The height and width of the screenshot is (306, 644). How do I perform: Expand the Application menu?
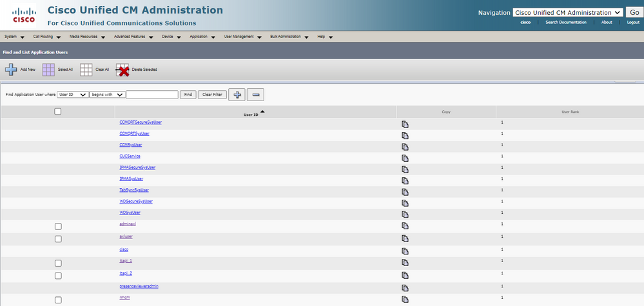[202, 37]
